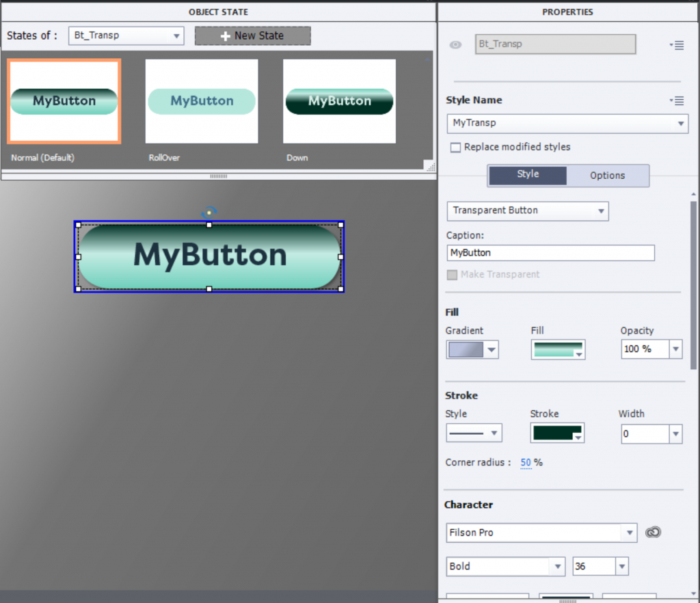This screenshot has height=603, width=700.
Task: Open the MyTransp style name dropdown
Action: (567, 124)
